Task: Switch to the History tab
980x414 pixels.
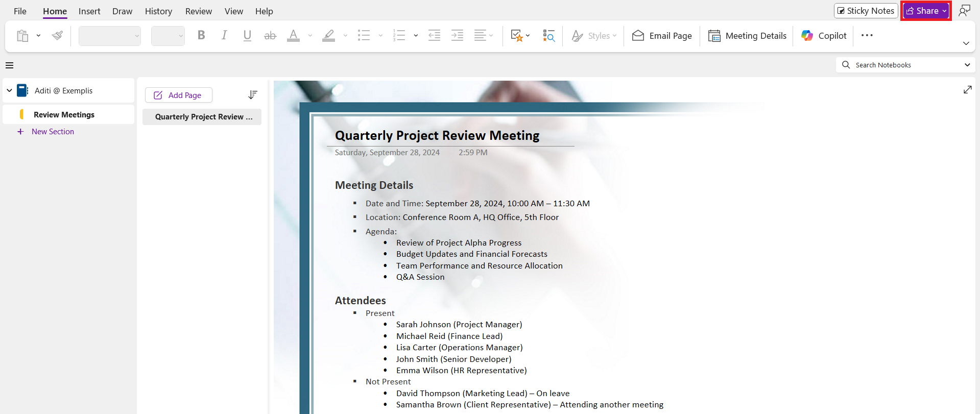Action: coord(158,11)
